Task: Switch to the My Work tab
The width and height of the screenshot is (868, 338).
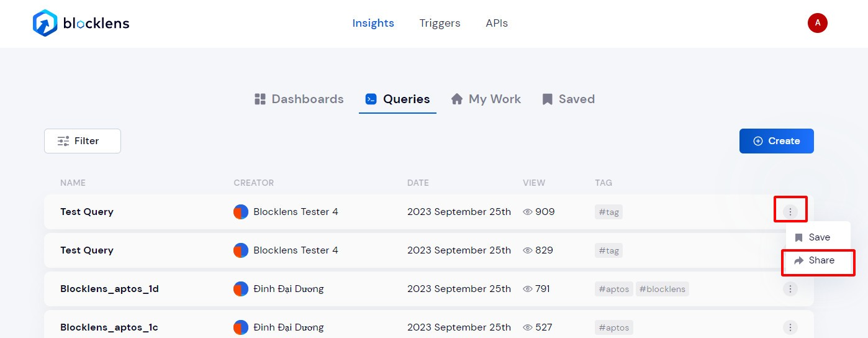Action: point(486,99)
